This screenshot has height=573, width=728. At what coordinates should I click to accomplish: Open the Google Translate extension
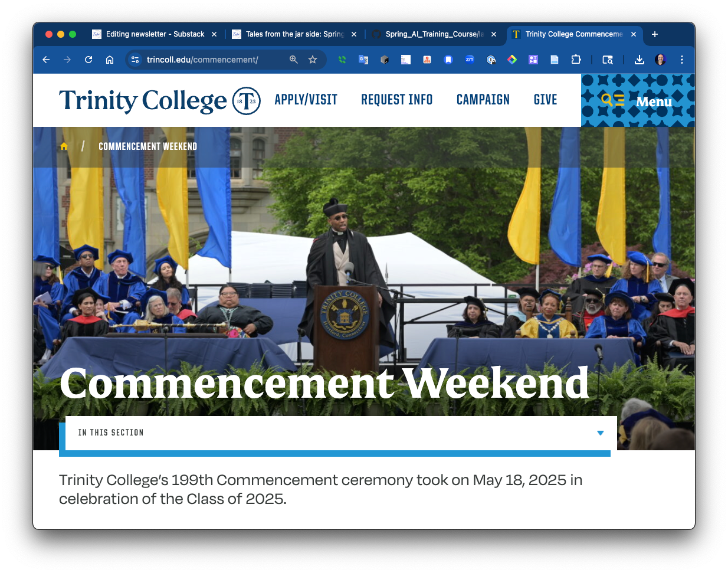(363, 60)
